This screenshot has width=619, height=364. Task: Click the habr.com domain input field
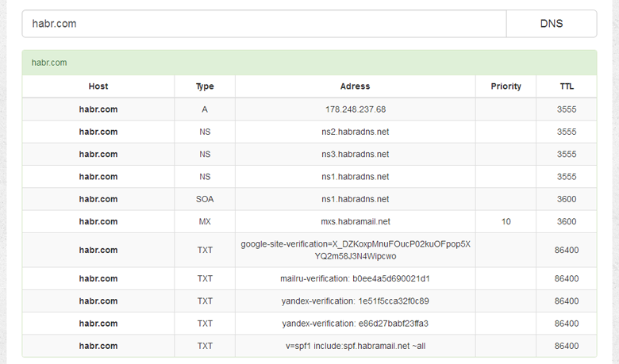tap(263, 24)
